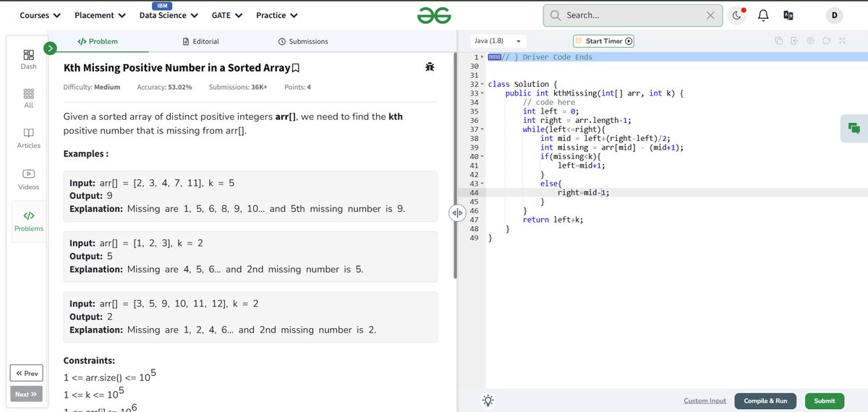Click editor import/exit icon
Screen dimensions: 868x412
794,41
